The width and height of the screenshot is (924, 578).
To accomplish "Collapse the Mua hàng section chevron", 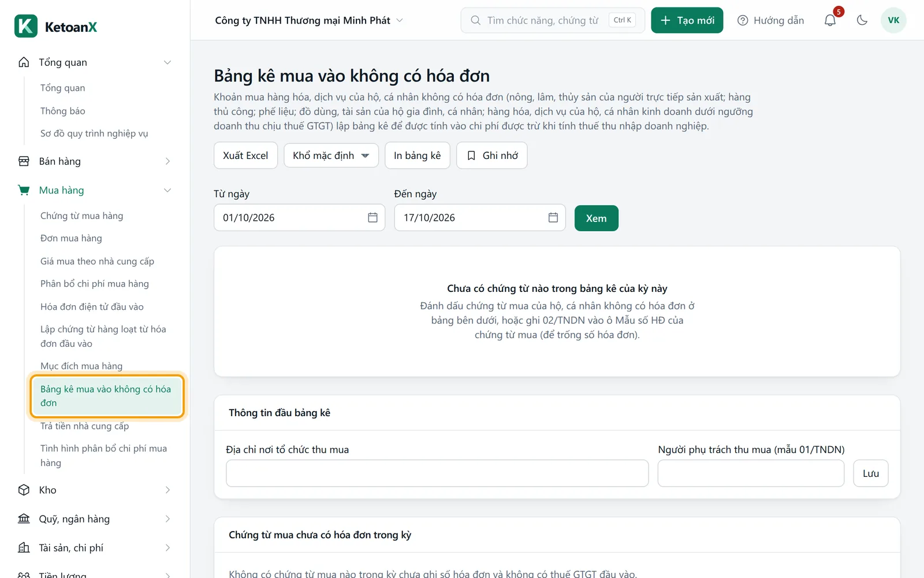I will (x=167, y=190).
